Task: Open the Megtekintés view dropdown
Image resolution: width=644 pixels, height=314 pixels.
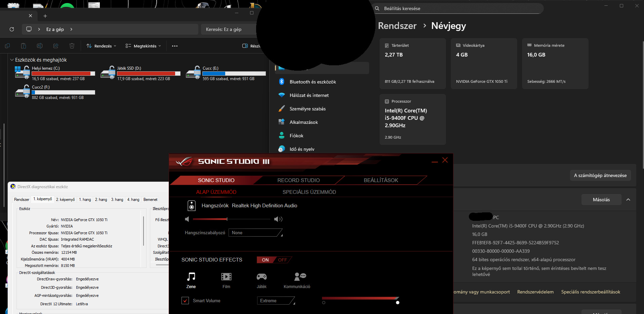Action: (143, 46)
